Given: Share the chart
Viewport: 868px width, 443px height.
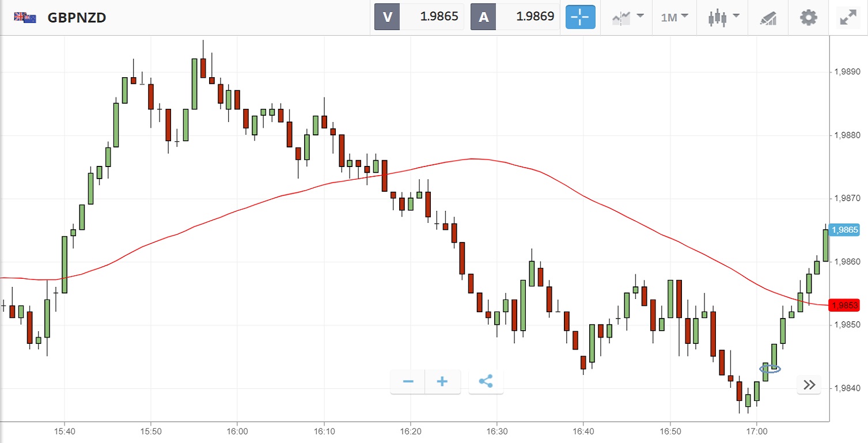Looking at the screenshot, I should click(486, 382).
